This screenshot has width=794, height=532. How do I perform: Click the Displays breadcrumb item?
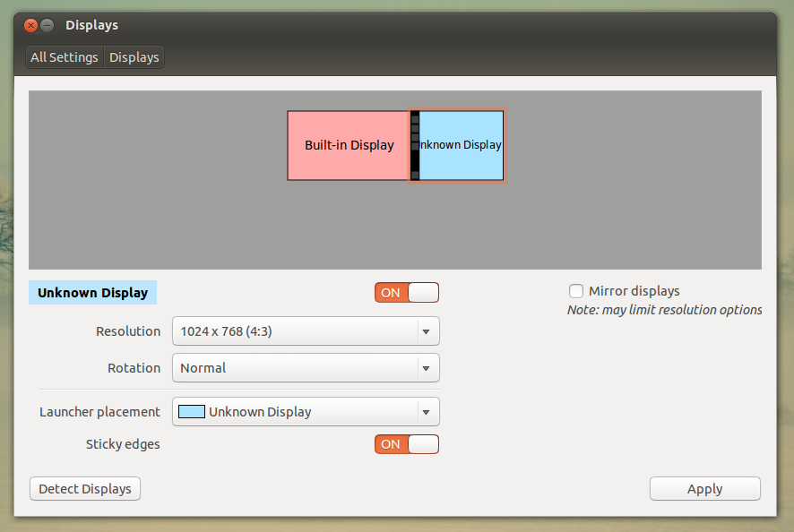point(134,56)
